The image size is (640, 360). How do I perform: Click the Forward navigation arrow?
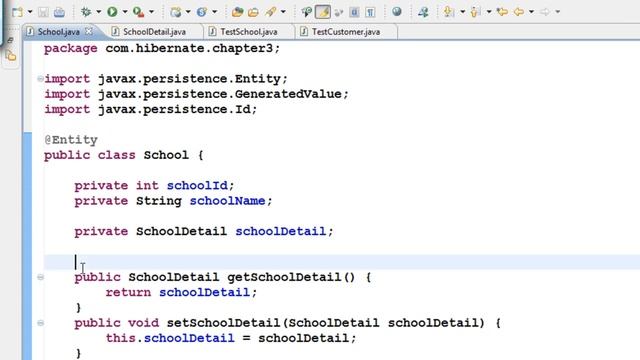click(x=545, y=12)
